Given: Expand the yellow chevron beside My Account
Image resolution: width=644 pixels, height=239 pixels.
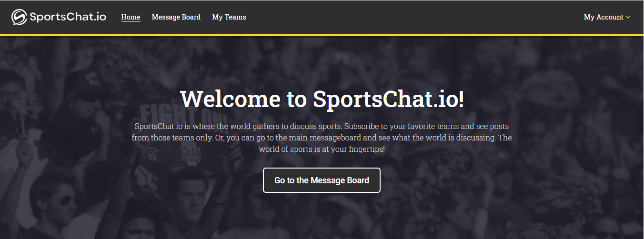Looking at the screenshot, I should (x=628, y=18).
